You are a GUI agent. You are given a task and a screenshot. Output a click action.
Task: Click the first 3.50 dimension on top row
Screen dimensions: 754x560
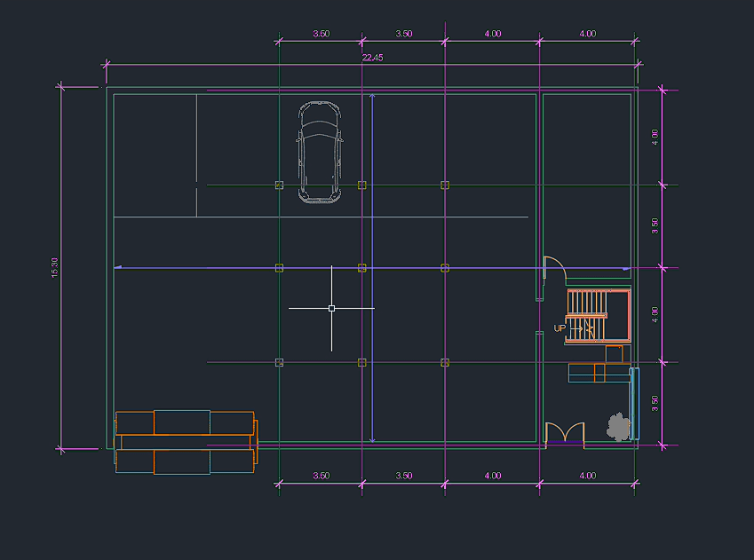click(321, 34)
